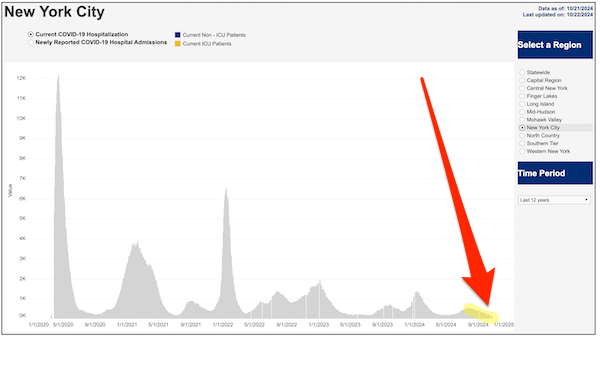Click the 5/1/2020 x-axis date label
Image resolution: width=600 pixels, height=380 pixels.
tap(63, 325)
